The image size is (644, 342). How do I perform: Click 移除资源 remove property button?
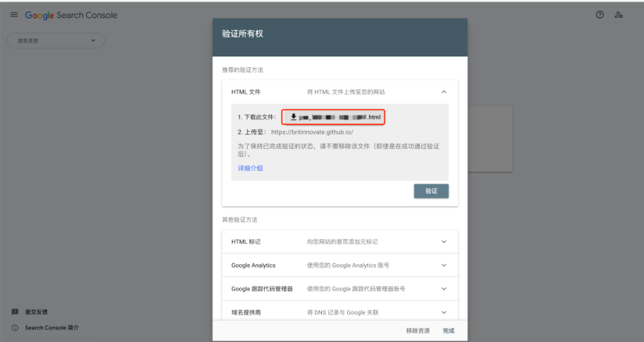418,331
